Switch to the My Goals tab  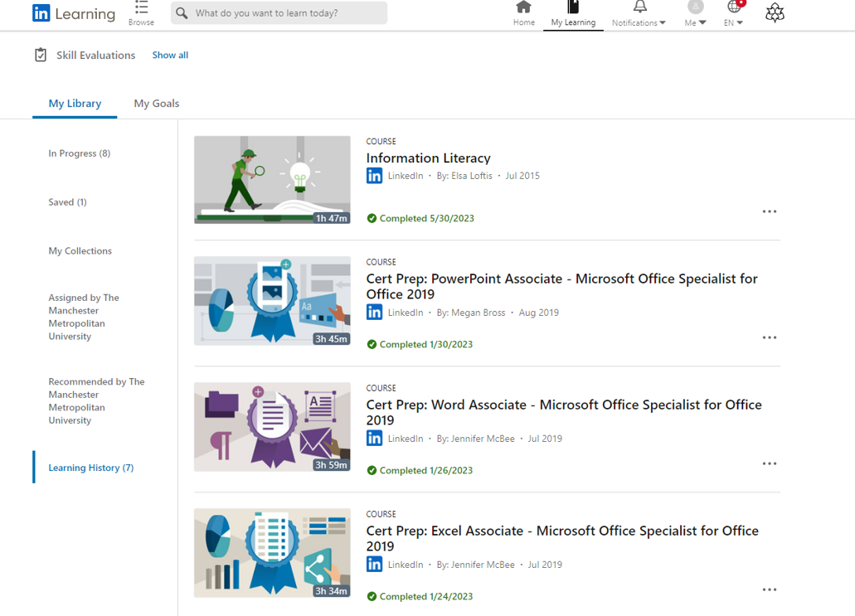[157, 104]
